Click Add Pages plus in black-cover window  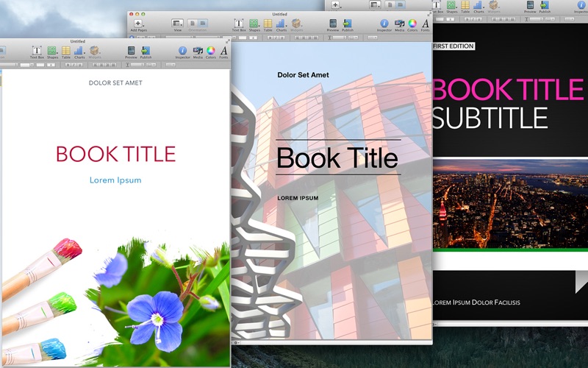(335, 4)
